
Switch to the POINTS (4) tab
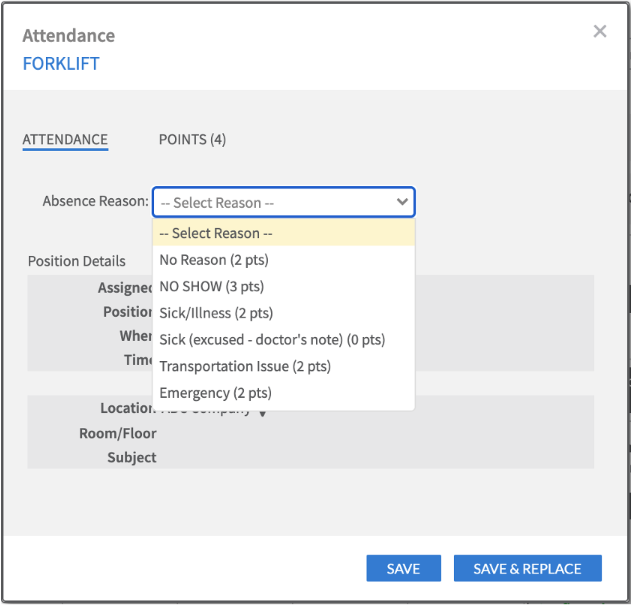[x=192, y=140]
